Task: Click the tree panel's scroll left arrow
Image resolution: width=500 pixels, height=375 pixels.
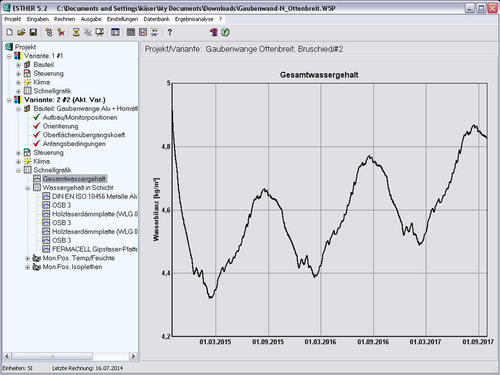Action: (7, 356)
